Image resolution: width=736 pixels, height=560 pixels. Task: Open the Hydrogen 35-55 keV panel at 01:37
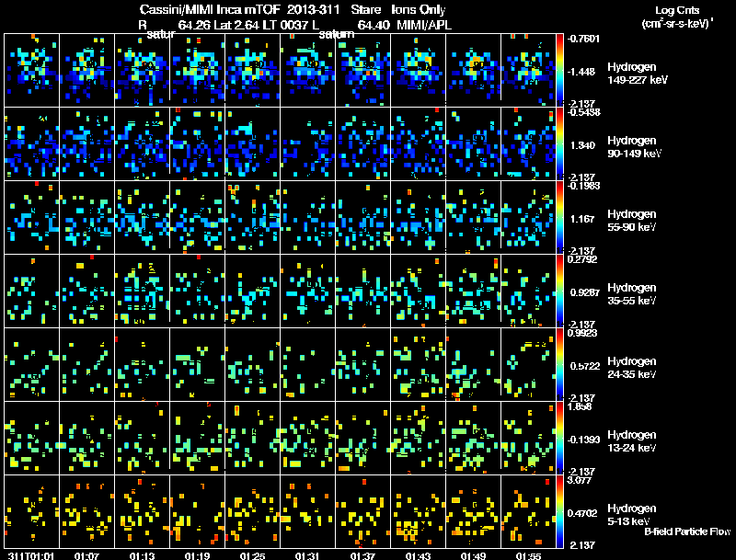click(362, 291)
